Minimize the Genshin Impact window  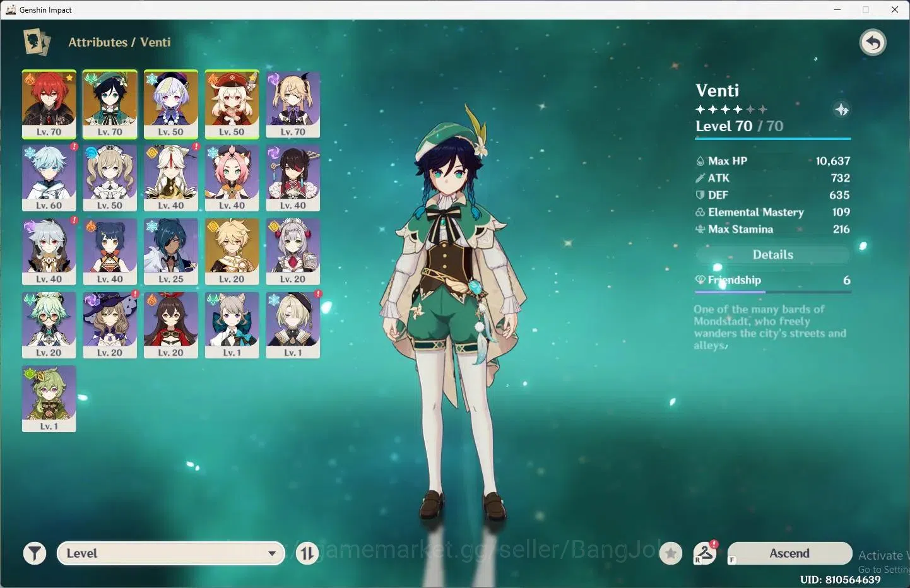837,9
